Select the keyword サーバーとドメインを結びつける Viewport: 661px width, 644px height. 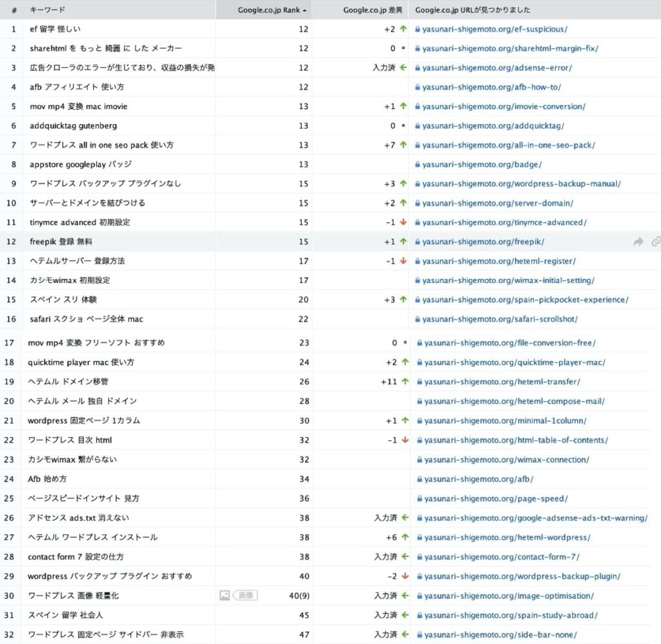tap(87, 203)
